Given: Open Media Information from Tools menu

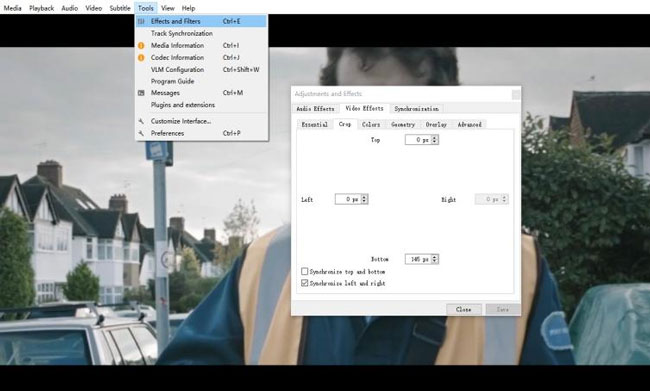Looking at the screenshot, I should tap(201, 45).
